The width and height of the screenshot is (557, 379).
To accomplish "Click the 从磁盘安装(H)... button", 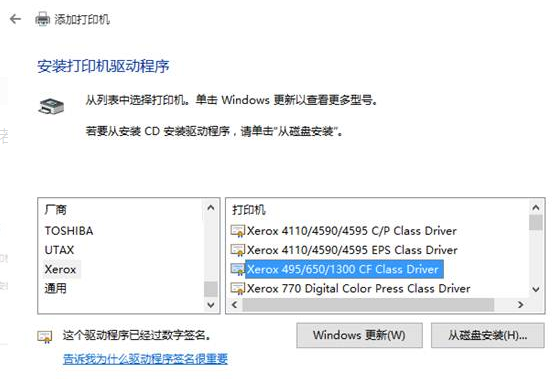I will point(487,335).
